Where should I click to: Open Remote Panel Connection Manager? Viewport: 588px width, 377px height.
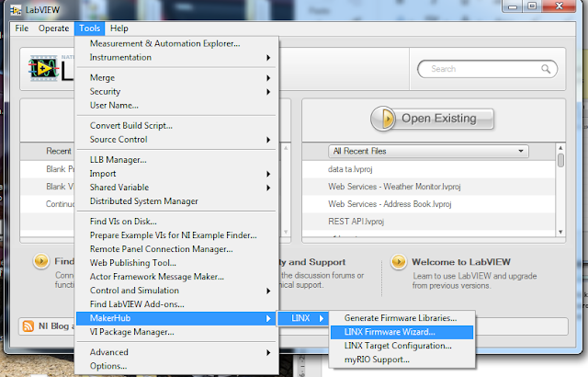coord(176,249)
